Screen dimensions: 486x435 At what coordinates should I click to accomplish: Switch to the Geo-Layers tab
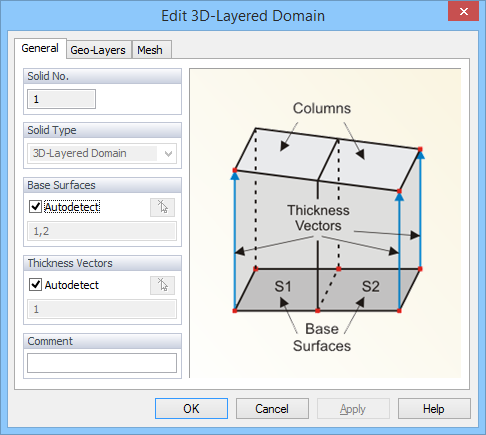tap(98, 50)
